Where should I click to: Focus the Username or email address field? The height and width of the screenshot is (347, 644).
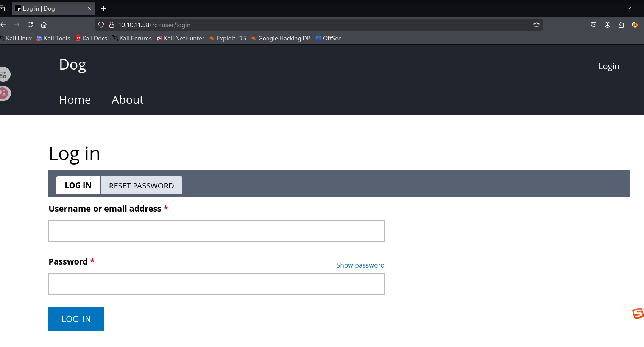tap(216, 231)
